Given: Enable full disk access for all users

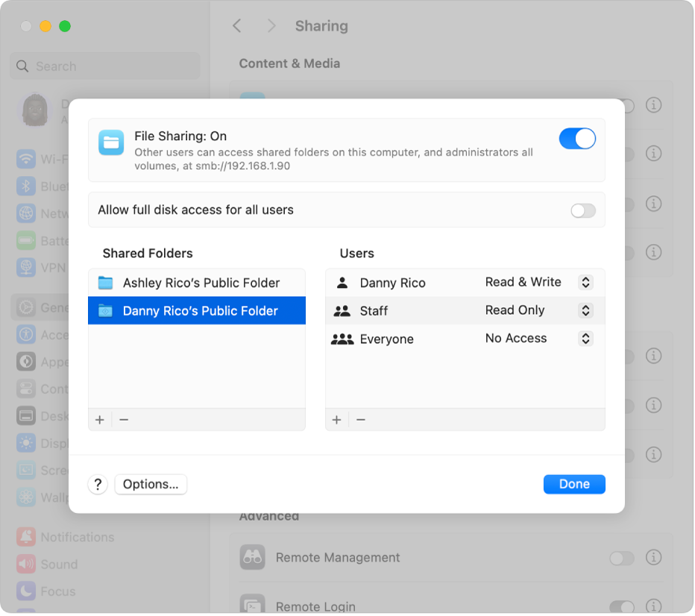Looking at the screenshot, I should (x=583, y=210).
